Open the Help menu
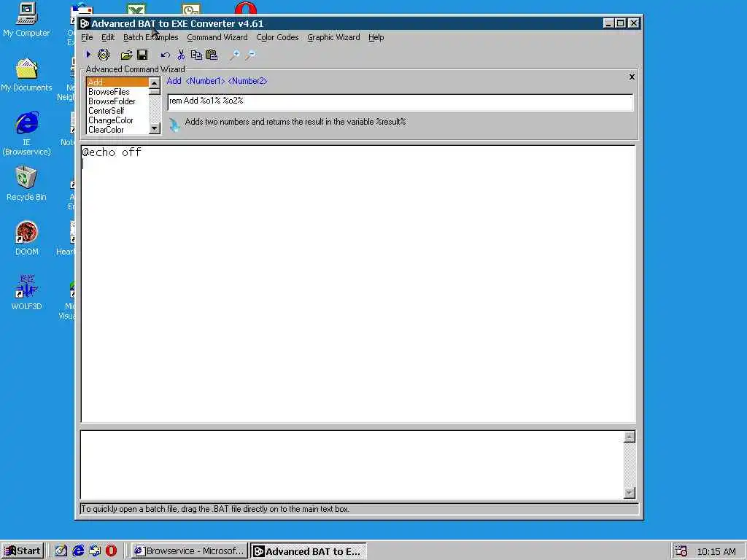This screenshot has height=560, width=747. click(376, 37)
